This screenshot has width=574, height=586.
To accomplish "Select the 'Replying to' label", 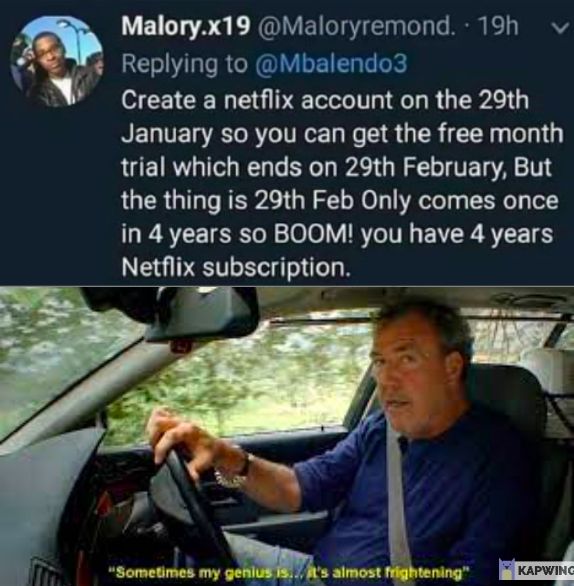I will click(184, 64).
